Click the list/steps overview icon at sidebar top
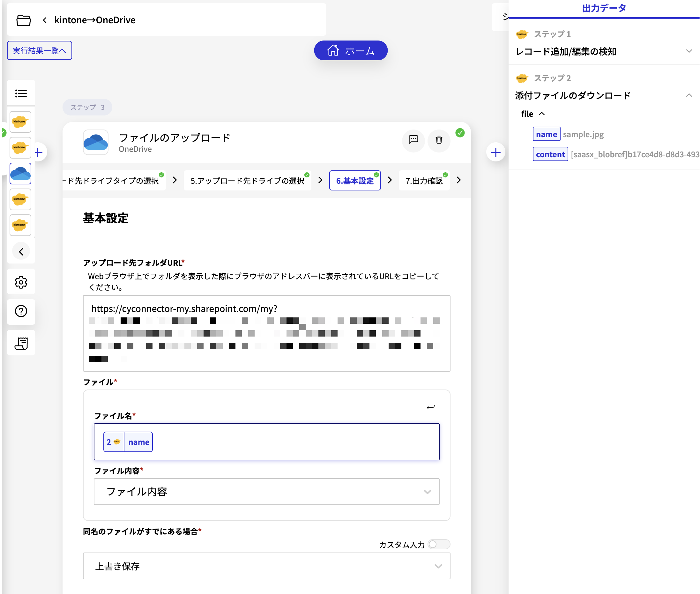700x594 pixels. point(21,93)
